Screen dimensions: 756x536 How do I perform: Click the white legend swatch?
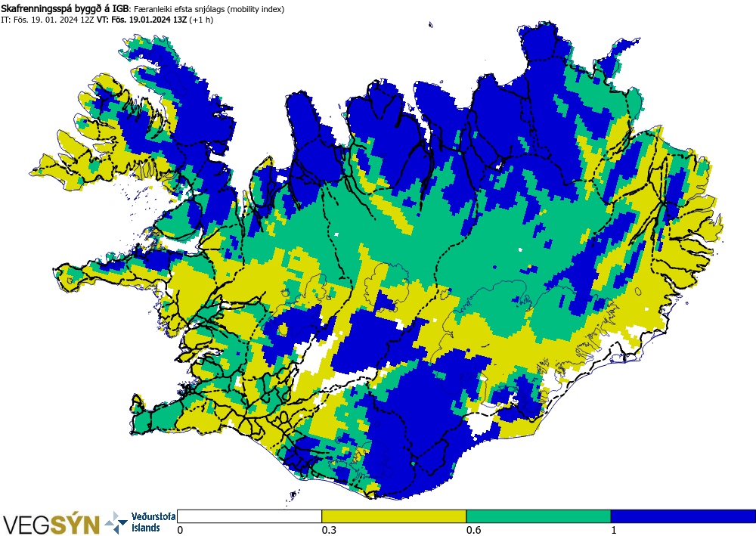(249, 516)
